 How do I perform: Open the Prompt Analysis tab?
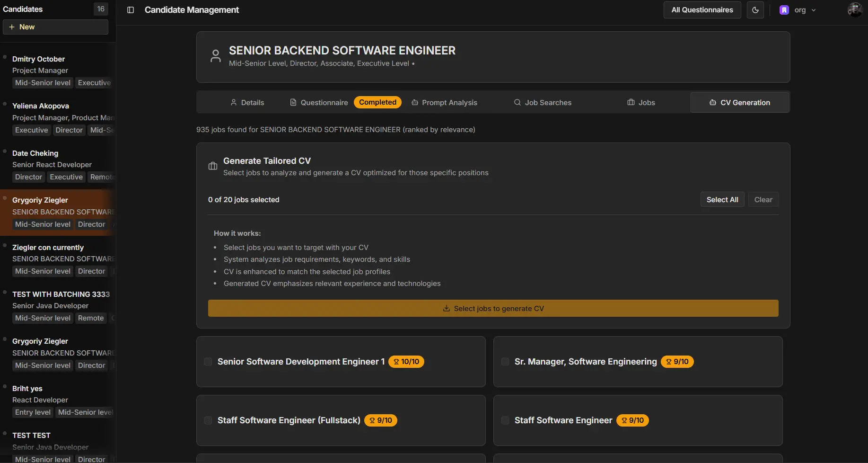coord(444,103)
